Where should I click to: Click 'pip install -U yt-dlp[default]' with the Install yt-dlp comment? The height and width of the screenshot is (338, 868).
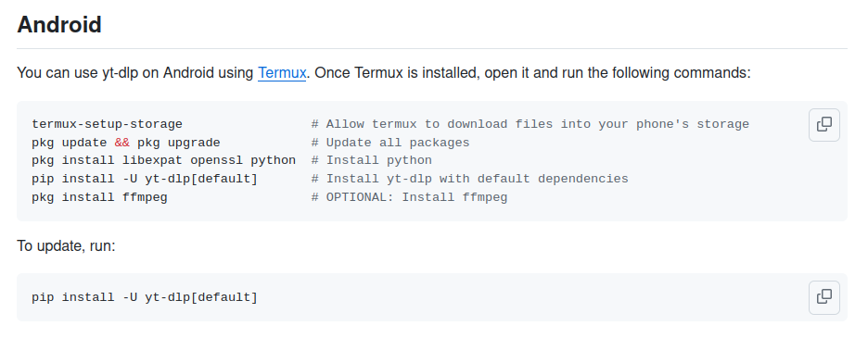click(x=145, y=179)
